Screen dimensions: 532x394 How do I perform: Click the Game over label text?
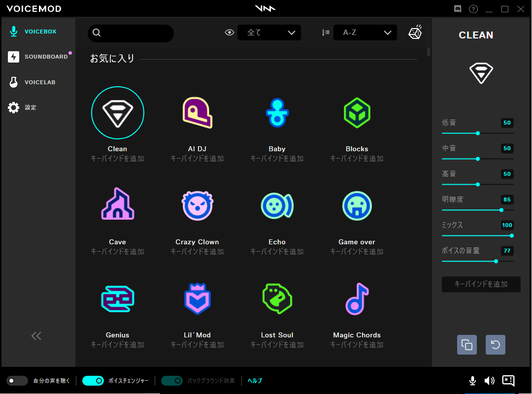click(357, 242)
